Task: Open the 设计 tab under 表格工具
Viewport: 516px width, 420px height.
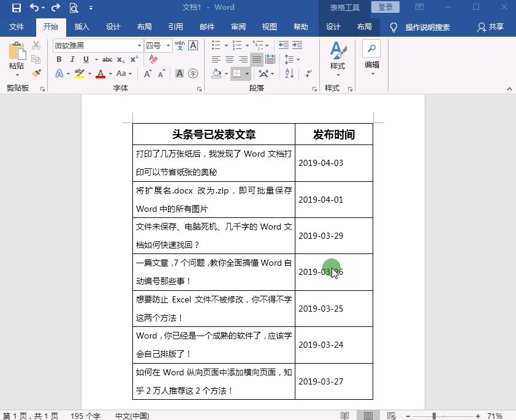Action: click(x=333, y=27)
